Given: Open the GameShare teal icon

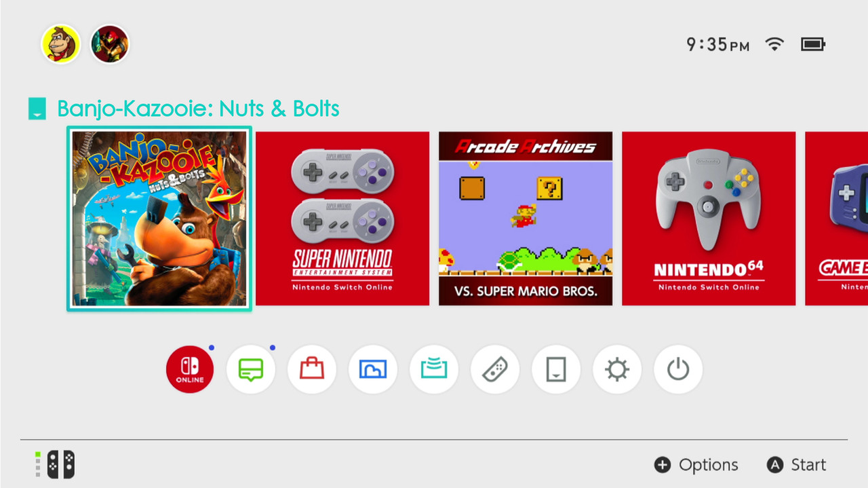Looking at the screenshot, I should [434, 370].
